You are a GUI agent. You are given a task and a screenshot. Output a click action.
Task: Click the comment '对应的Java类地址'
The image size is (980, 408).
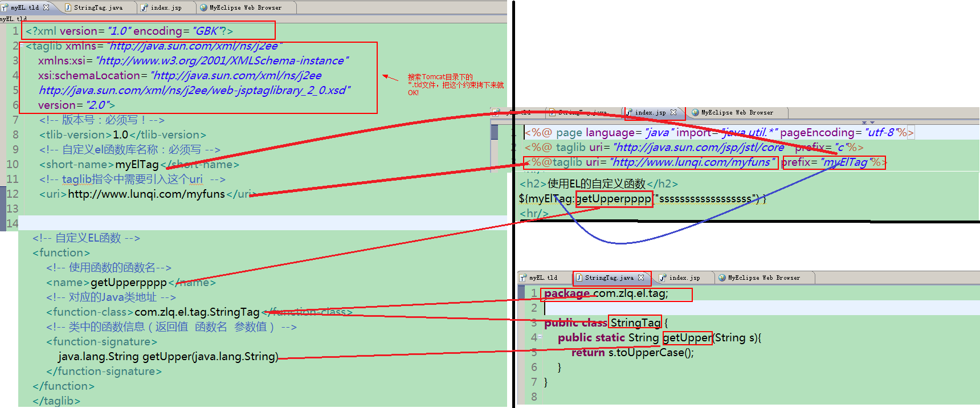point(111,297)
